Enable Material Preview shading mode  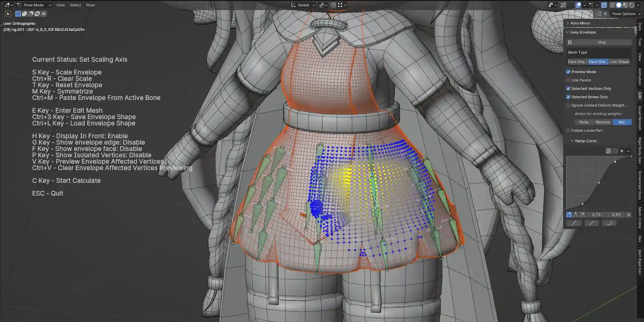(625, 5)
